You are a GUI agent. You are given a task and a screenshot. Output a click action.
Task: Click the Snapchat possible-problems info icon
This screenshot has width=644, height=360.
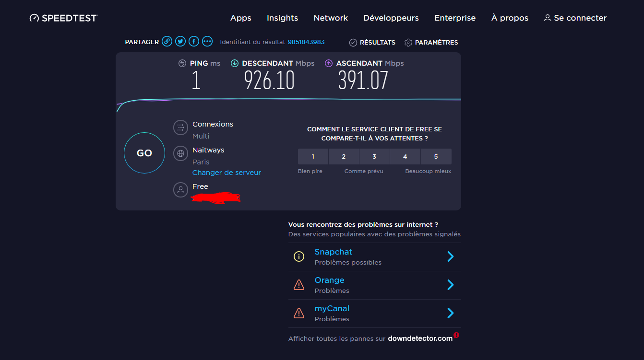(299, 256)
